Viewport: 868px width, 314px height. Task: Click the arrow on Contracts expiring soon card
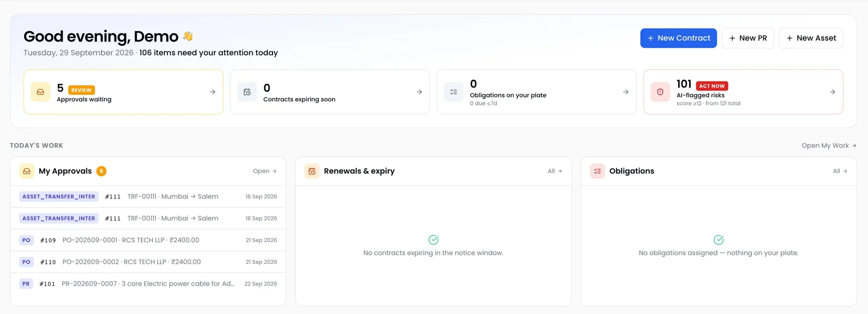click(x=419, y=92)
